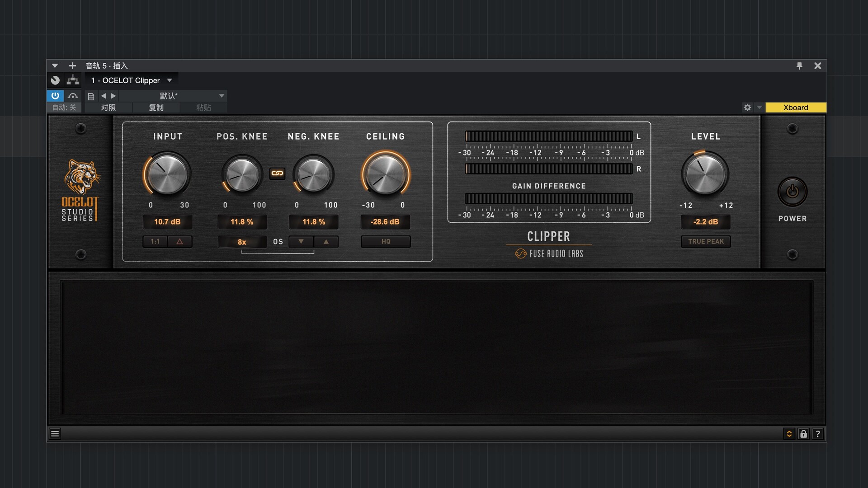Click the CEILING knob

pos(386,174)
